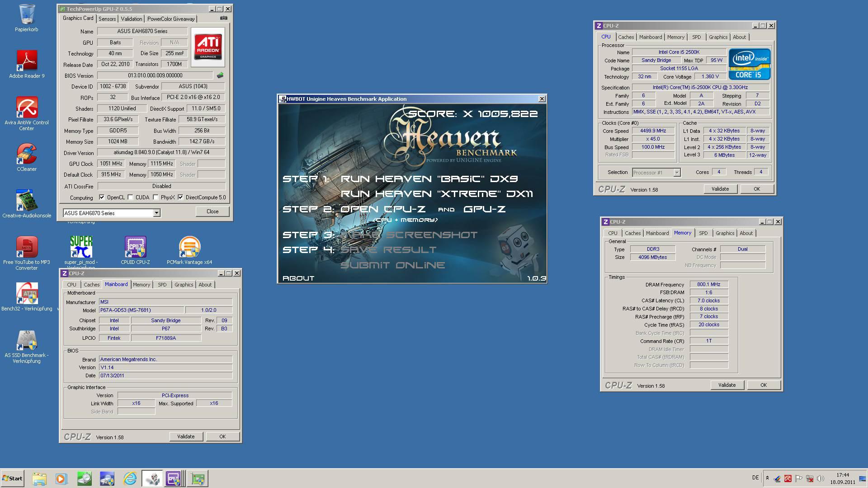
Task: Switch to CPU-Z taskbar button
Action: [173, 479]
